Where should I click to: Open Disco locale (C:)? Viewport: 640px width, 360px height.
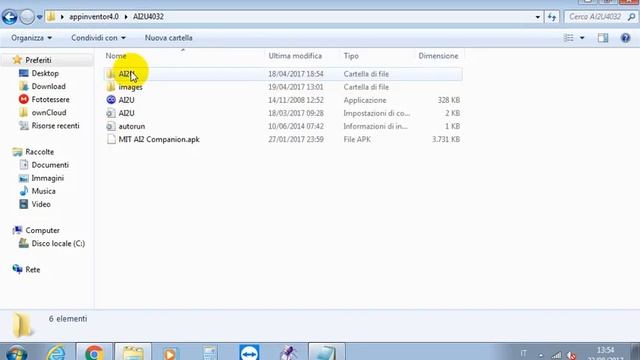pos(58,243)
